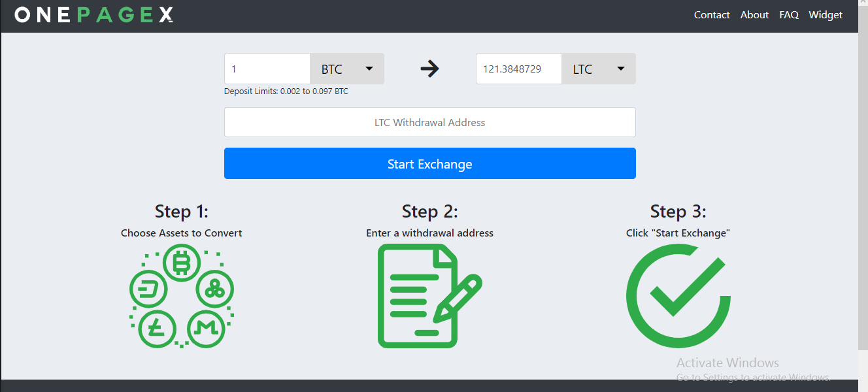The height and width of the screenshot is (392, 868).
Task: Click the Dash coin icon under Step 1
Action: [148, 288]
